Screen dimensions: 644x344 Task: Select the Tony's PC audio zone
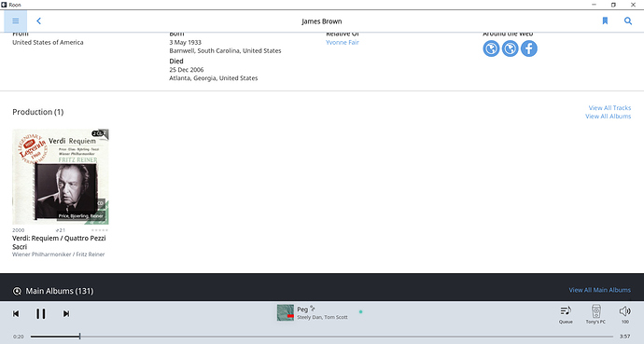[x=596, y=314]
